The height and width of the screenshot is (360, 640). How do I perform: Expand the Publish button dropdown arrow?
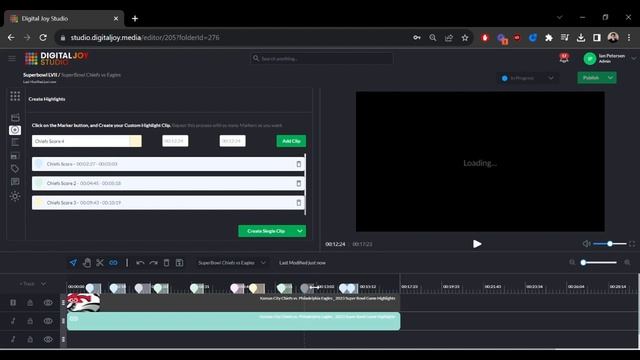tap(611, 78)
